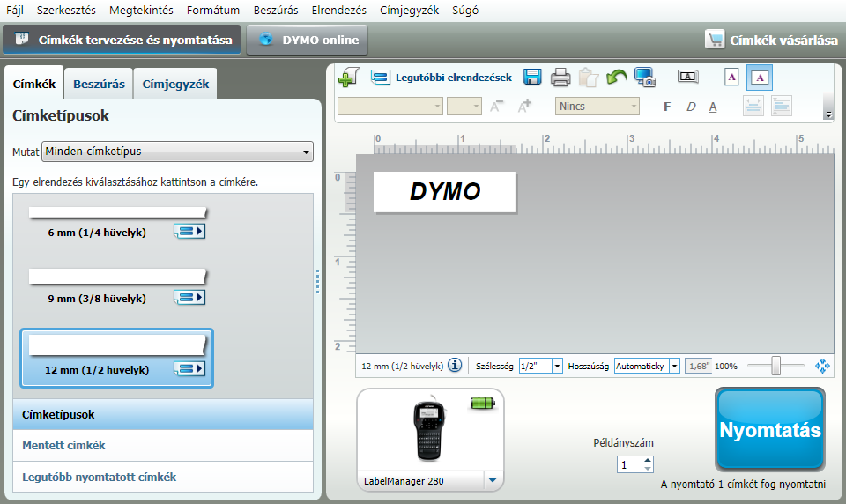Viewport: 846px width, 504px height.
Task: Open the Fájl menu
Action: point(15,11)
